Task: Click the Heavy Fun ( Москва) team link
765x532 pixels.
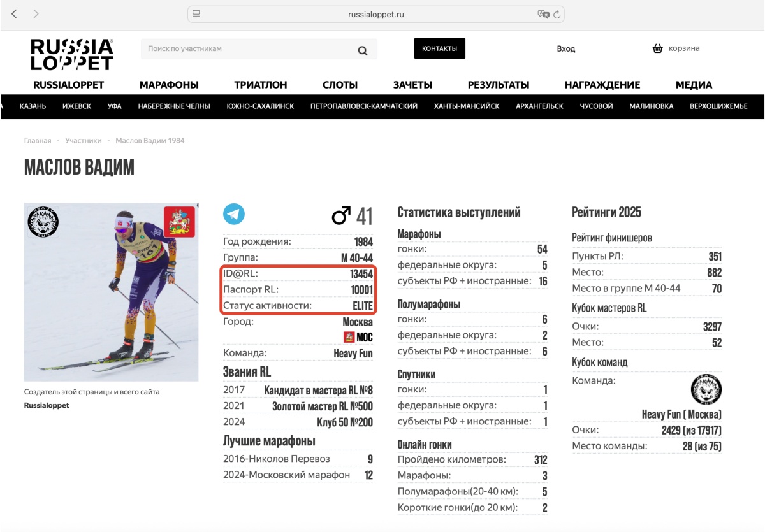Action: (x=681, y=415)
